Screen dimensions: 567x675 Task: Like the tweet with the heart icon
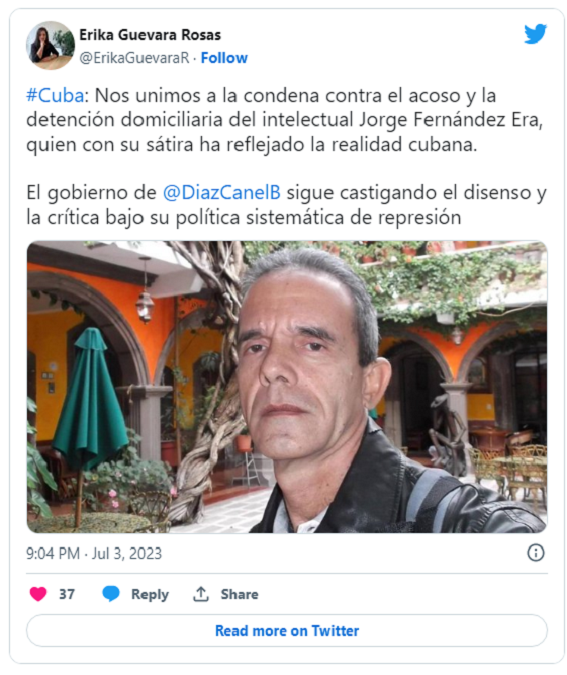(x=38, y=594)
